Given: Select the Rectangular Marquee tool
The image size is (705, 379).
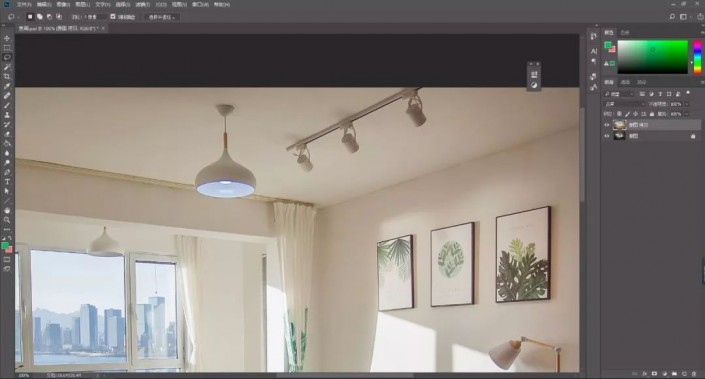Looking at the screenshot, I should [7, 48].
